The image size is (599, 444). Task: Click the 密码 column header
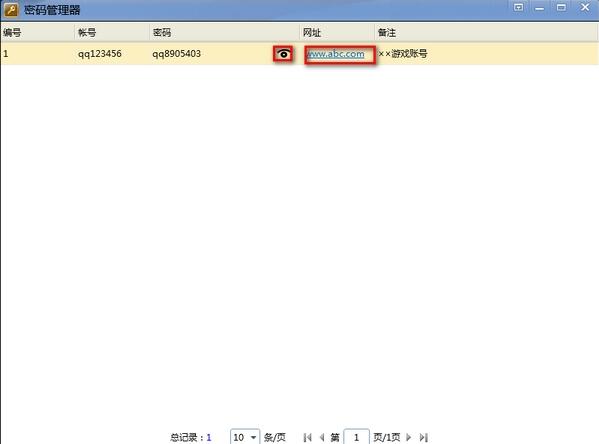(x=224, y=32)
